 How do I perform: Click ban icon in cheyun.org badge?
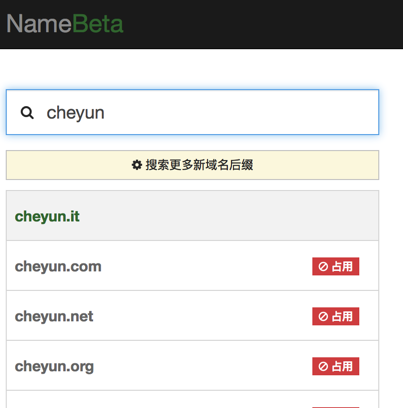point(323,366)
